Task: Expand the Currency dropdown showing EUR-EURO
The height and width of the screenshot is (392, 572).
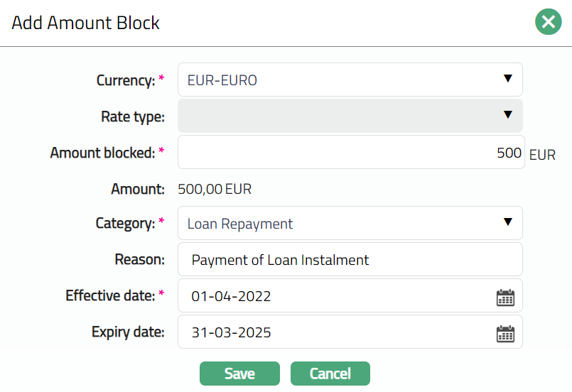Action: (x=350, y=80)
